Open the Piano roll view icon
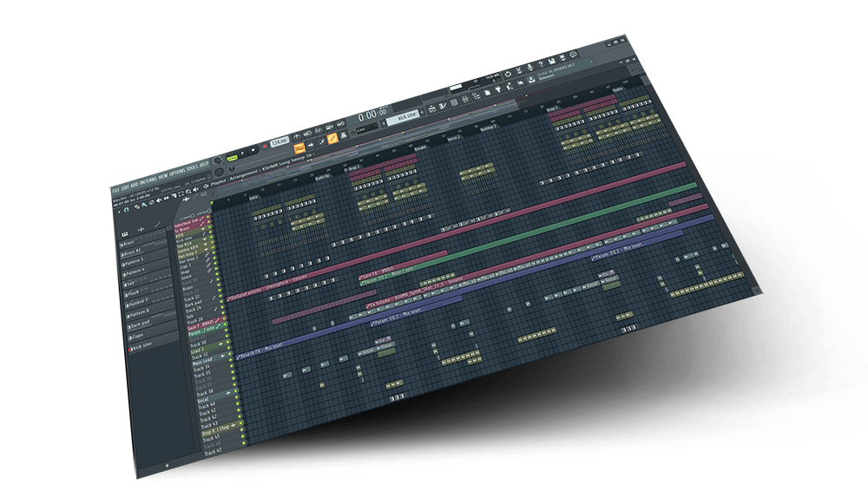The image size is (868, 497). coord(443,107)
